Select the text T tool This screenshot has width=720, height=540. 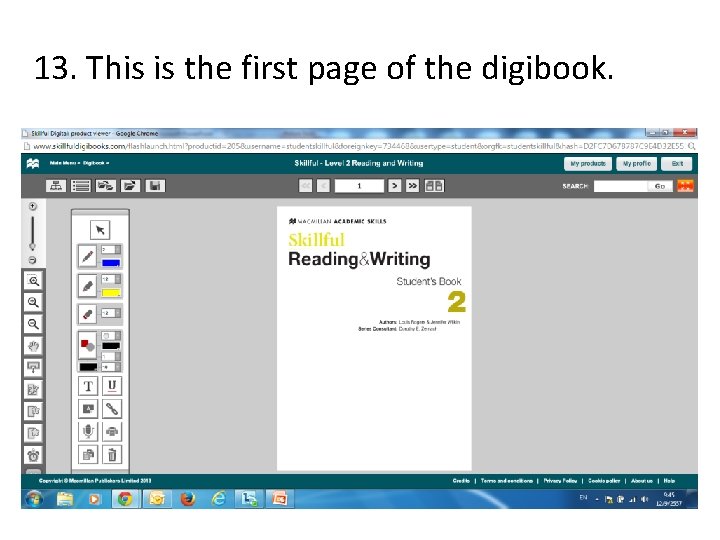pos(88,386)
